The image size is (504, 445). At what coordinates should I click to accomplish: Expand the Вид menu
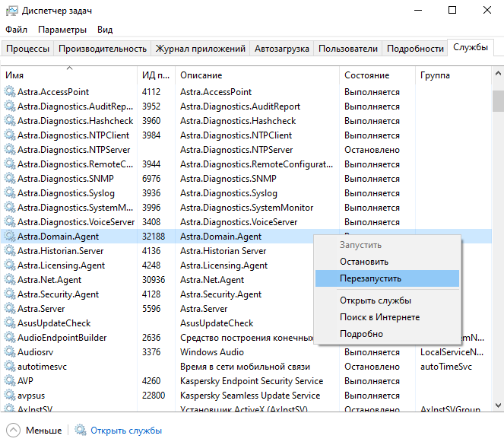click(105, 30)
